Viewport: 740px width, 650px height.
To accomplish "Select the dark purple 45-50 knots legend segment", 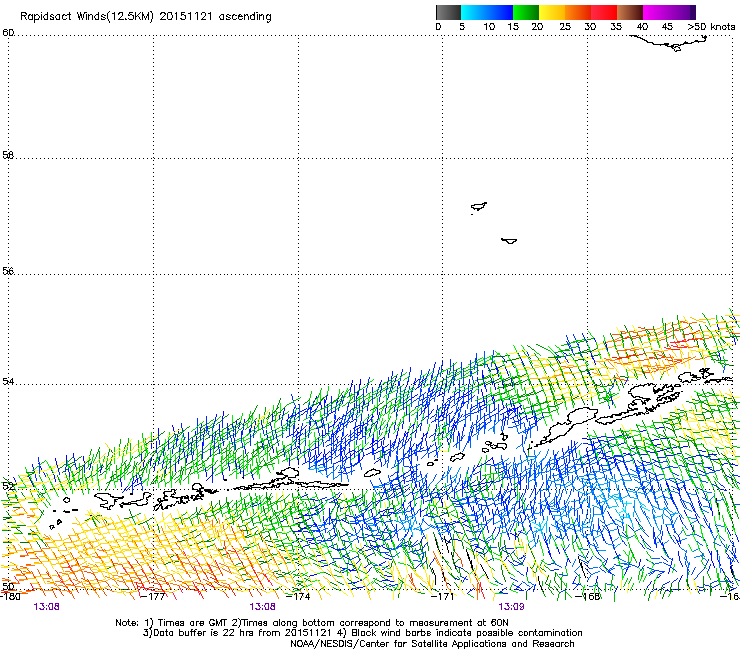I will coord(682,12).
